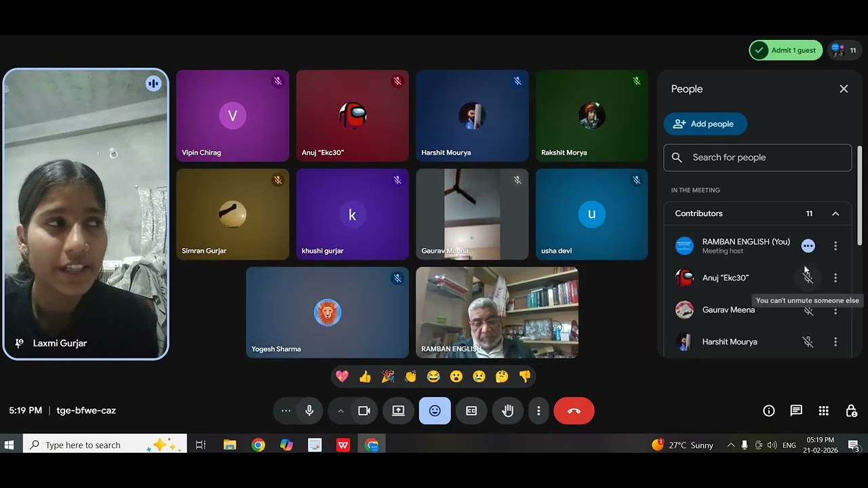
Task: Click the participants count icon showing 11
Action: (844, 50)
